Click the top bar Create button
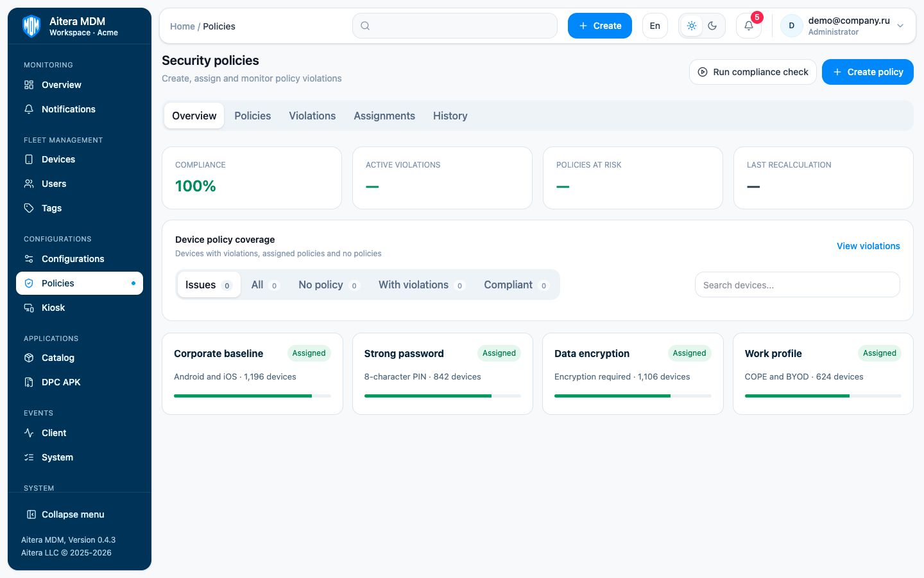The height and width of the screenshot is (578, 924). [x=600, y=26]
